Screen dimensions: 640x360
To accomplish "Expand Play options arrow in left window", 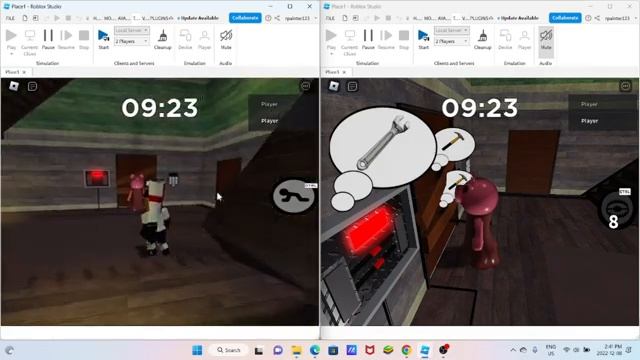I will tap(11, 54).
